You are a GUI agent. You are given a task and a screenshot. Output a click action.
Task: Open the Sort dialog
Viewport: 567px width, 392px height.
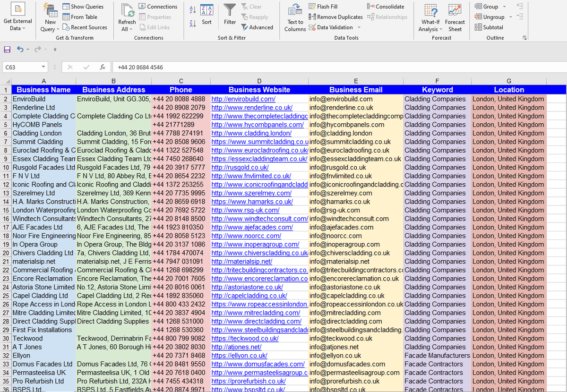207,14
